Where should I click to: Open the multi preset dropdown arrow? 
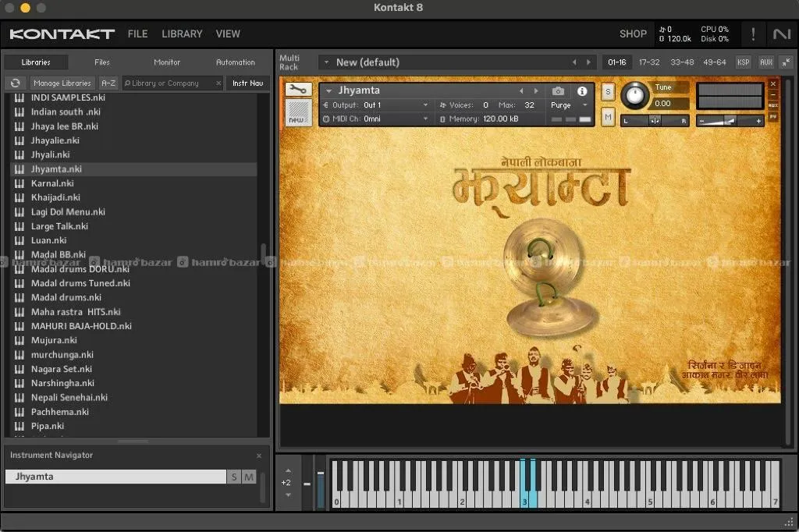pyautogui.click(x=326, y=62)
